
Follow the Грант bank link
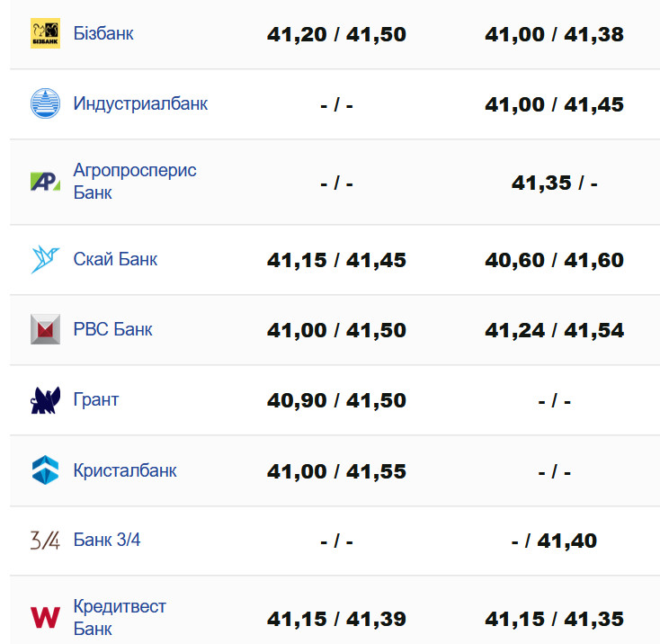coord(96,400)
